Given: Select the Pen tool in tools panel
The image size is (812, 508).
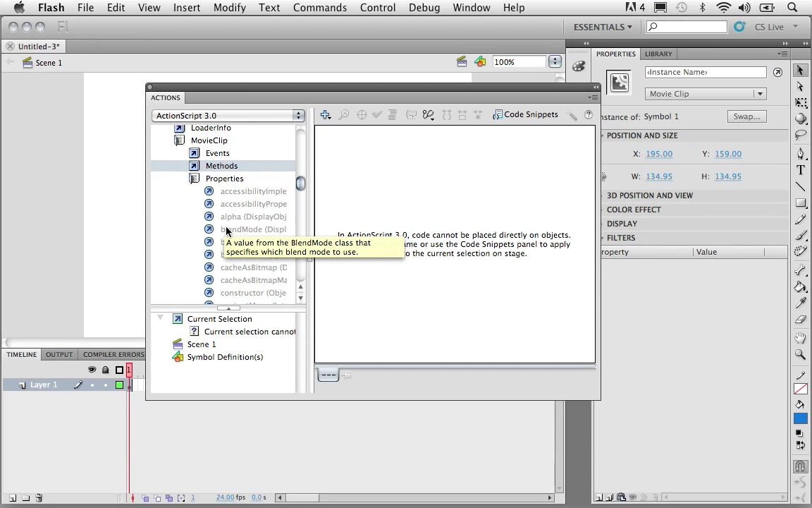Looking at the screenshot, I should [800, 153].
